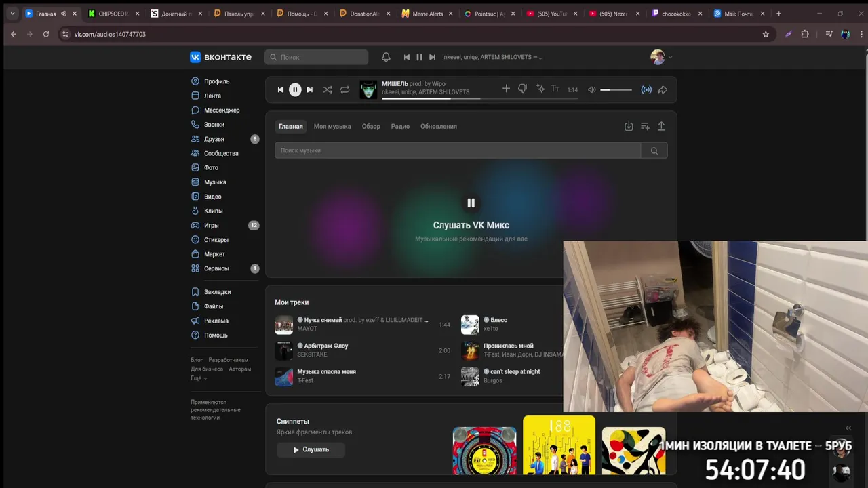Click the top Поиск search box
The image size is (868, 488).
(x=317, y=57)
